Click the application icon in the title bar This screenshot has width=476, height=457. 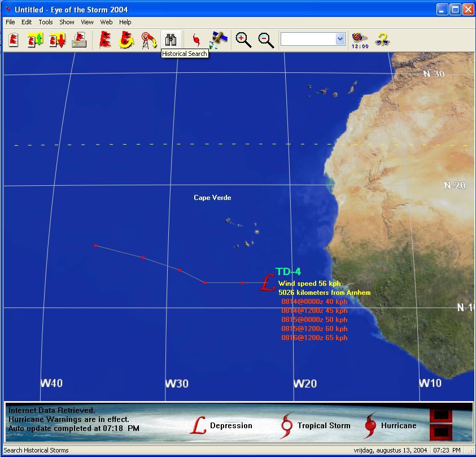click(8, 10)
